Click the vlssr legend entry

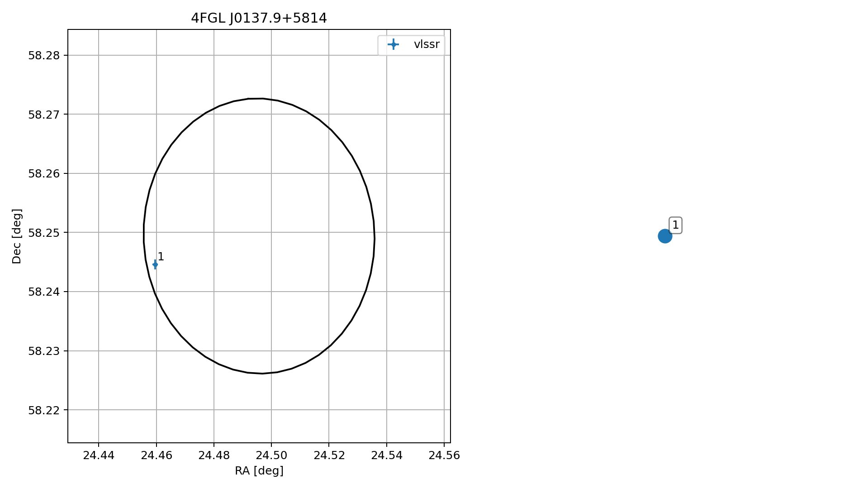(411, 45)
